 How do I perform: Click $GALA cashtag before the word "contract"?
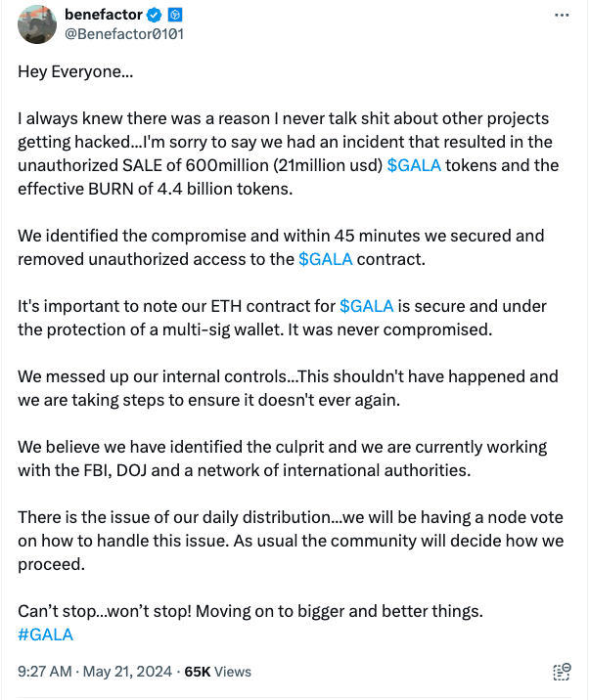pyautogui.click(x=325, y=259)
